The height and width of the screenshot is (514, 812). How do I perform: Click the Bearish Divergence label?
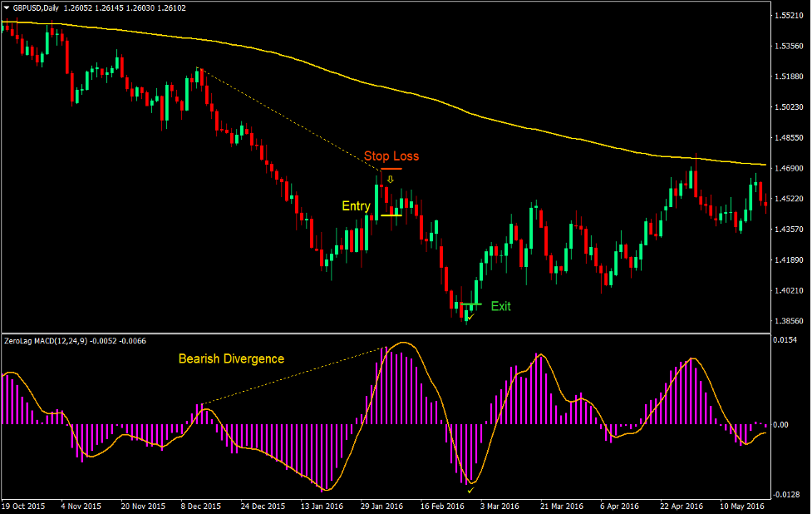232,359
